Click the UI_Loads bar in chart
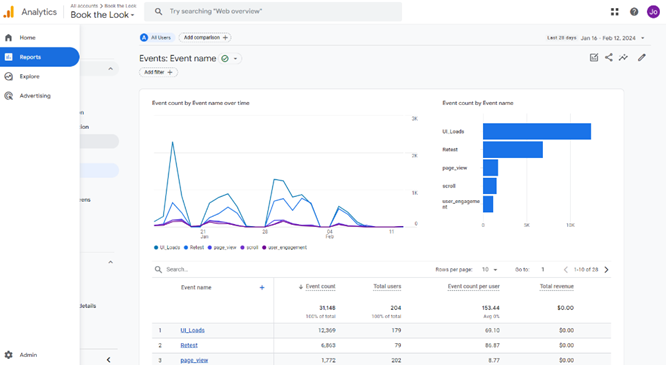The image size is (666, 365). 537,131
